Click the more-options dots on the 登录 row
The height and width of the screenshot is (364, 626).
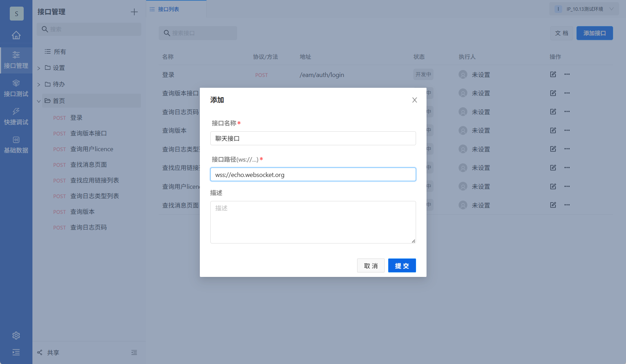coord(567,74)
